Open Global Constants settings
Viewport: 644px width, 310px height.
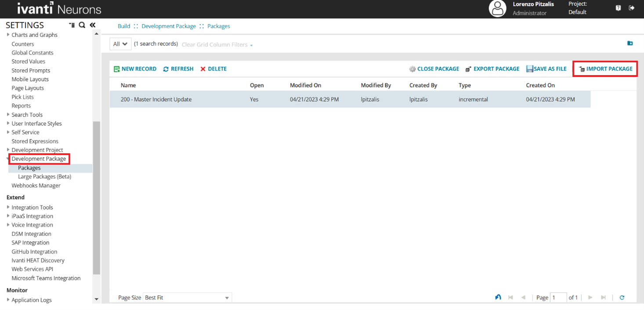tap(33, 53)
